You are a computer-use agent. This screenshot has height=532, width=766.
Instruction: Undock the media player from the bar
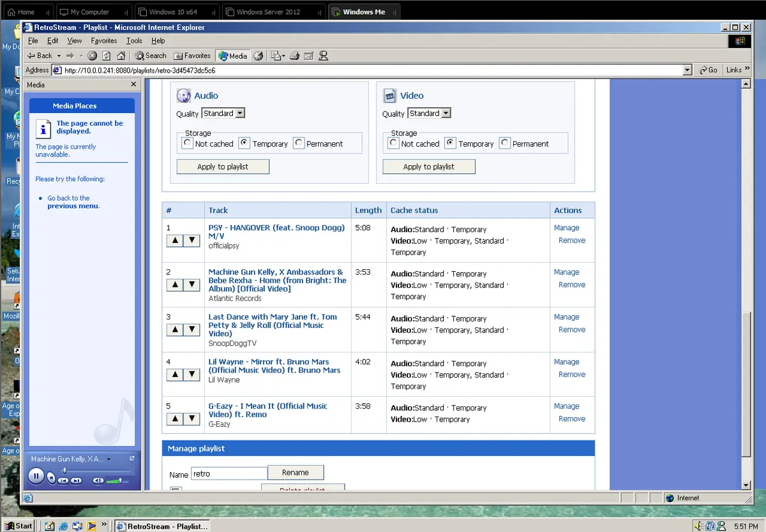[132, 459]
